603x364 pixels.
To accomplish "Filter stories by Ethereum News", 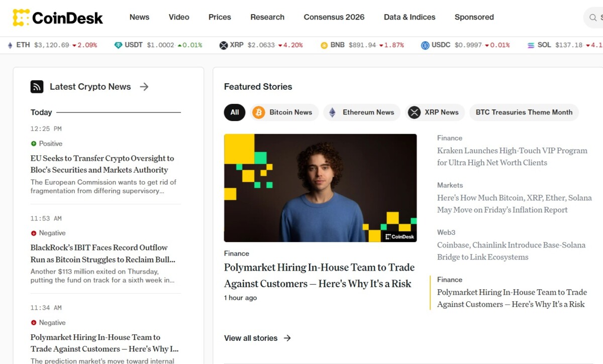I will point(361,112).
